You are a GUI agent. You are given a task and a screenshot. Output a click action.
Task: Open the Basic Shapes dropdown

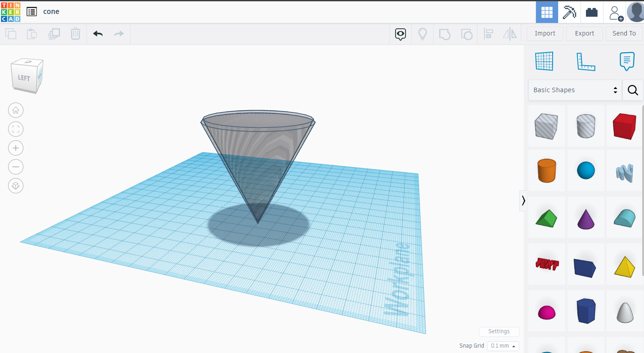tap(575, 90)
